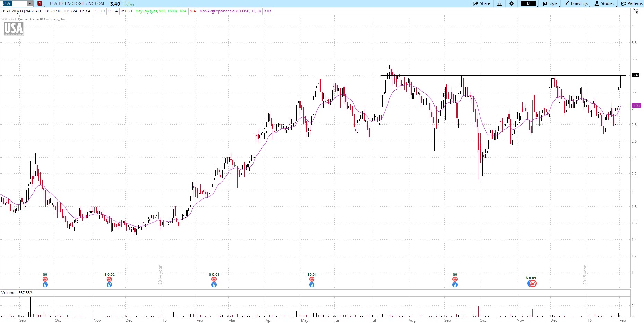Click the MovAvgExponential (CLOSE, 13, 0) study label

tap(230, 11)
